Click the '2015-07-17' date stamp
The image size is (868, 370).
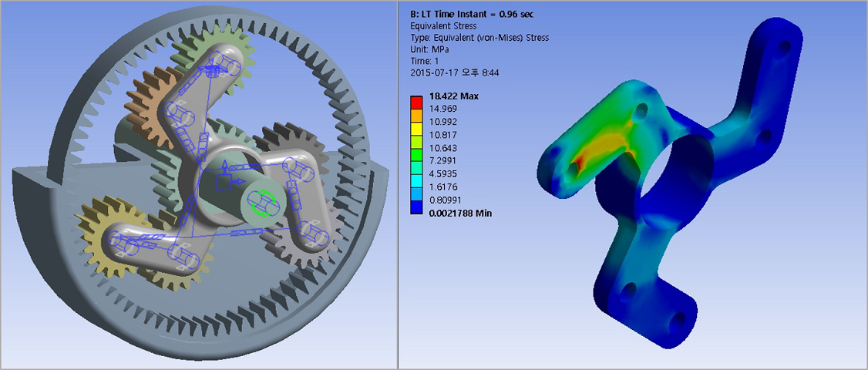[432, 72]
